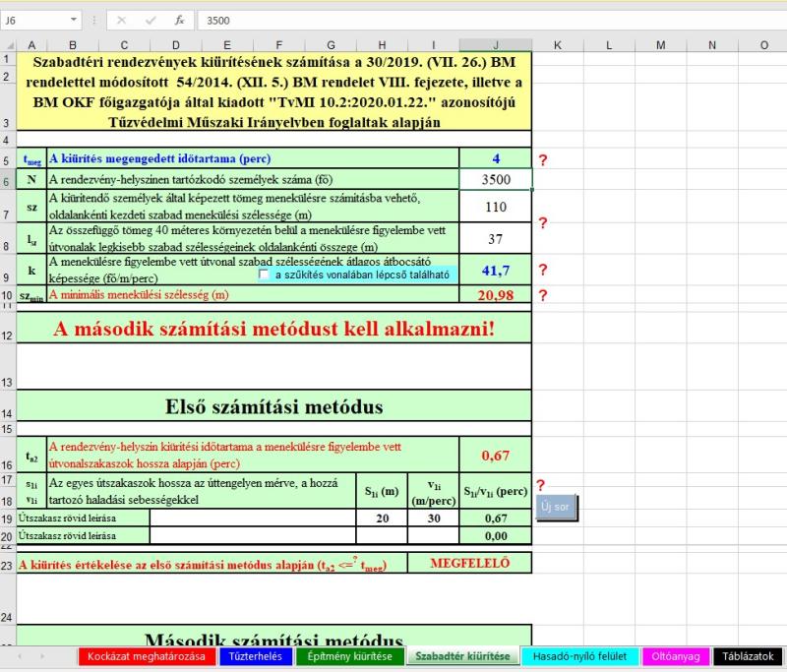Select column M header
Viewport: 787px width, 672px height.
(x=660, y=45)
